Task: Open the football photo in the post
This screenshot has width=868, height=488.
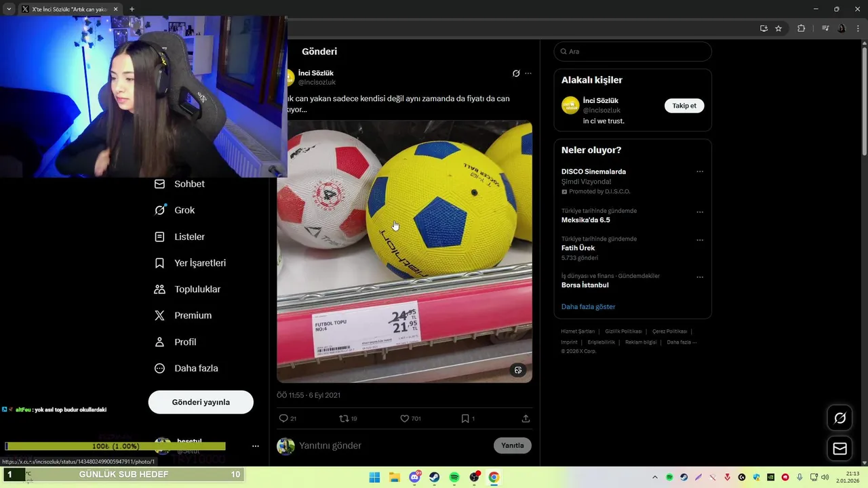Action: [x=404, y=251]
